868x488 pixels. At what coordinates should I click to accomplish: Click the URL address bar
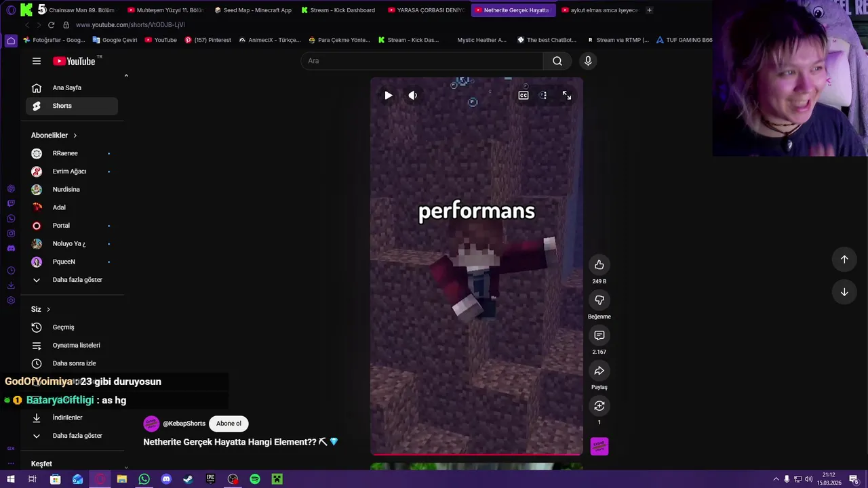point(130,25)
